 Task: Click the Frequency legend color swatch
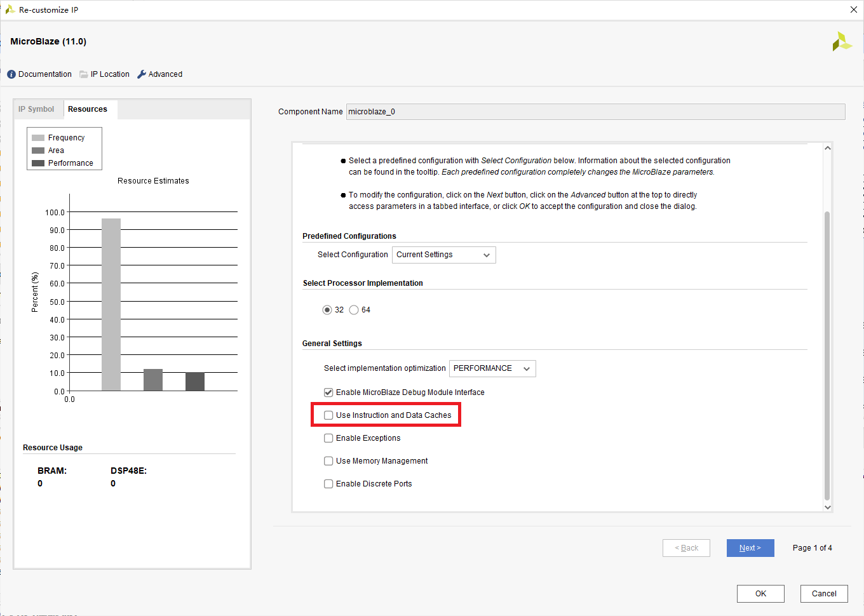coord(37,137)
